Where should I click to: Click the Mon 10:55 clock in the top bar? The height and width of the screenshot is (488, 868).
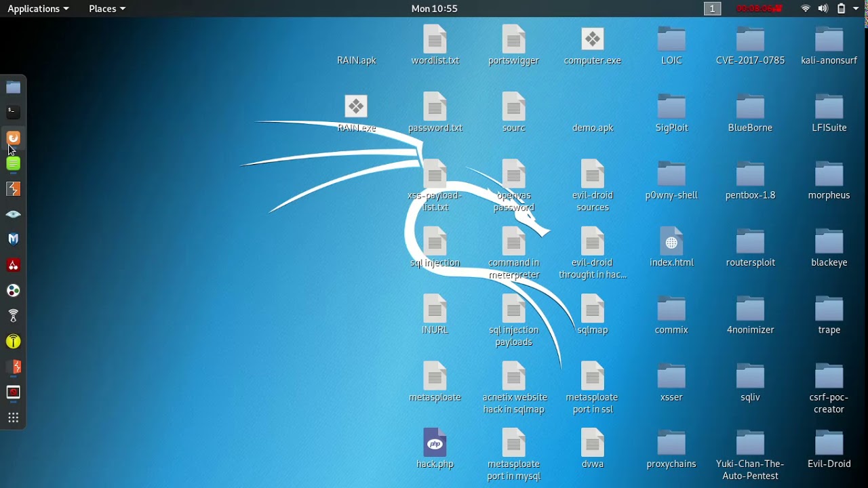pos(434,9)
